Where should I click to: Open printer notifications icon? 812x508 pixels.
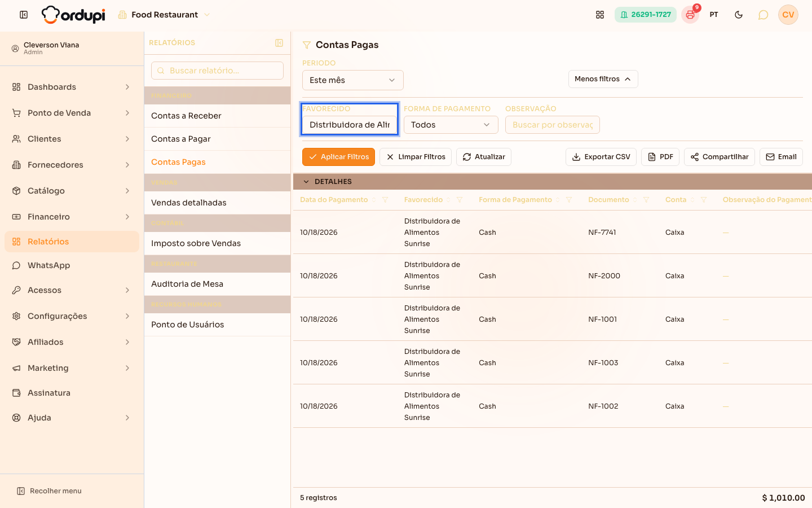690,15
